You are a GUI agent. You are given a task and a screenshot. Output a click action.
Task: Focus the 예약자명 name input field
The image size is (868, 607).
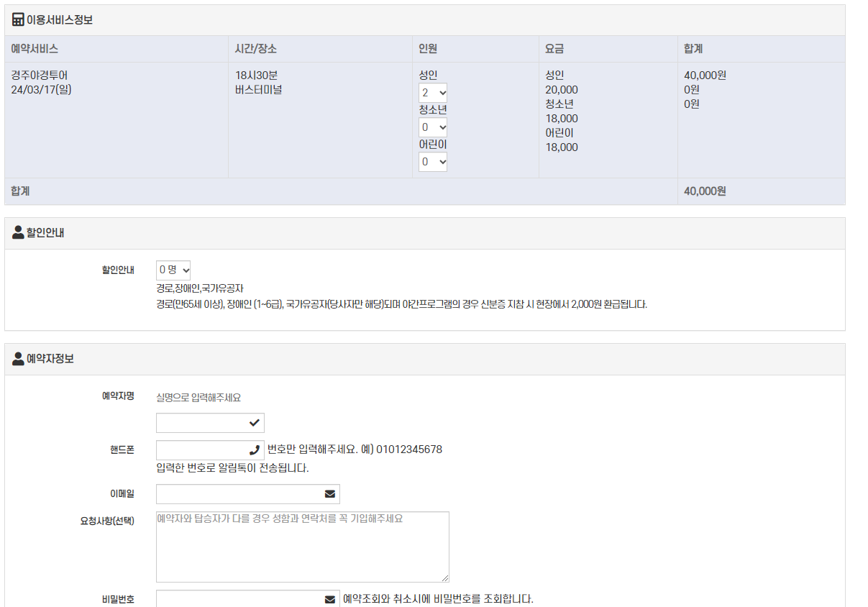click(210, 423)
